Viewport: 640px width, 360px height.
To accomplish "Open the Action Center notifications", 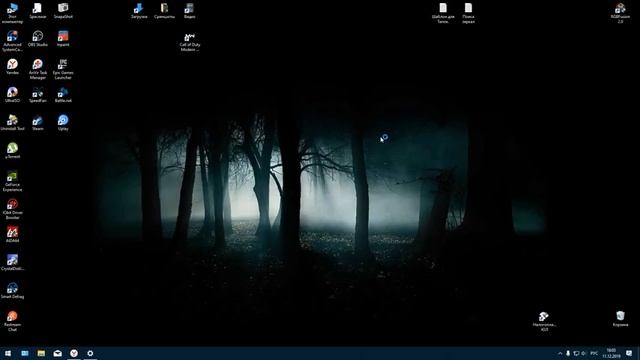I will 629,353.
